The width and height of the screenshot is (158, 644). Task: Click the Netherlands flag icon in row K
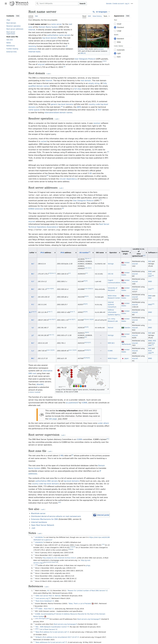coord(123,342)
